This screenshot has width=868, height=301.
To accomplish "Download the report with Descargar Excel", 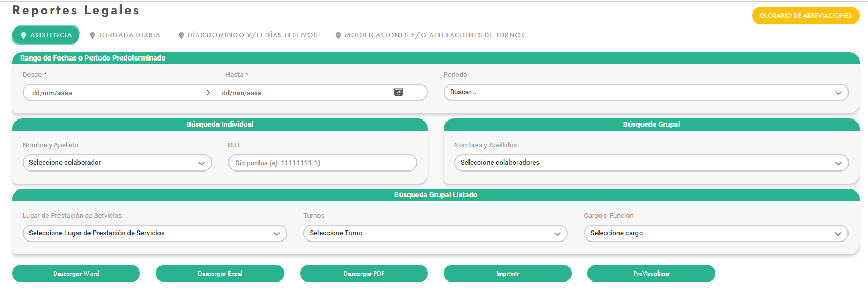I will point(220,274).
